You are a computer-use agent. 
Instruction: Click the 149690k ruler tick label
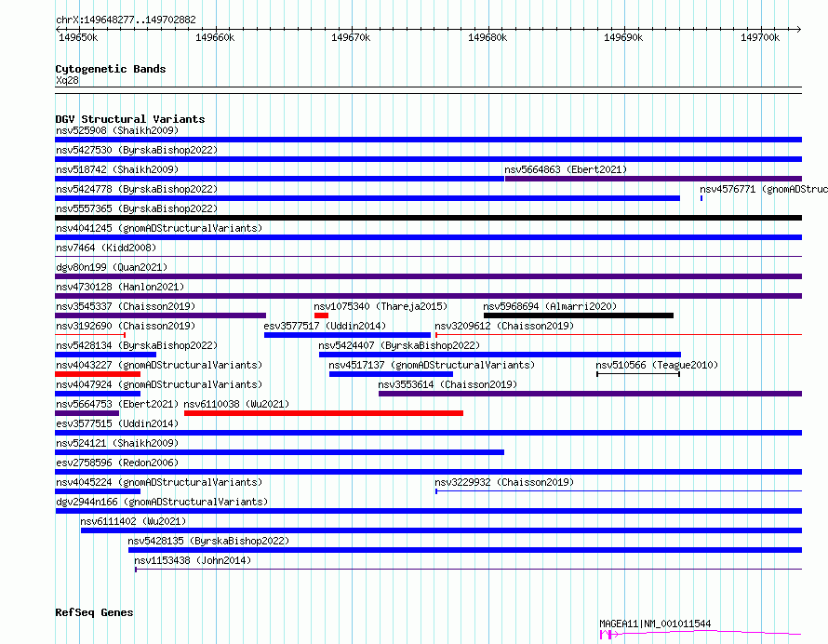(623, 37)
